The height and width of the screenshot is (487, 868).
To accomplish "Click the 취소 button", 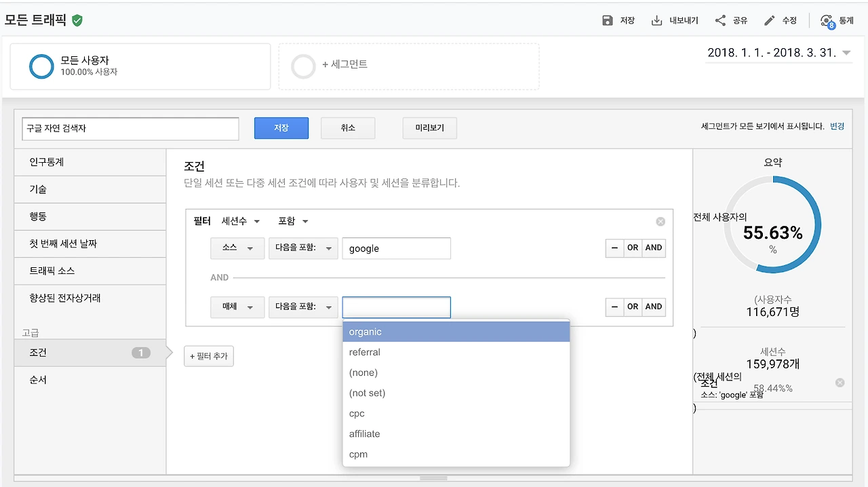I will [348, 128].
